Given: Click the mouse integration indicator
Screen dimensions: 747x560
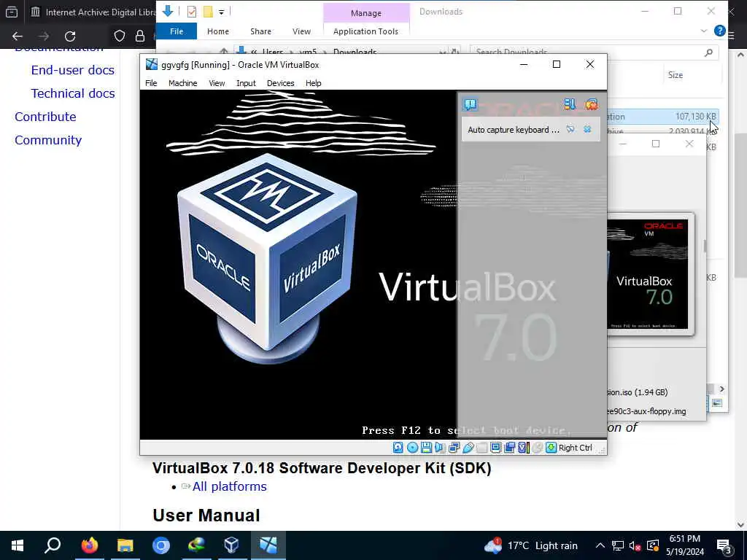Looking at the screenshot, I should point(537,448).
